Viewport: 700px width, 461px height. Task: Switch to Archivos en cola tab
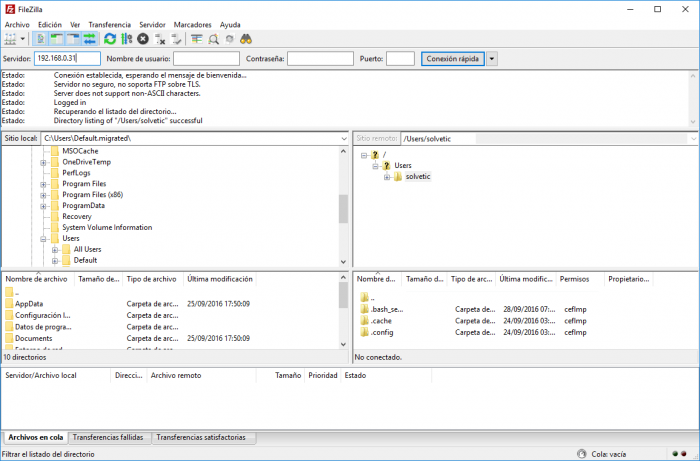[x=36, y=437]
